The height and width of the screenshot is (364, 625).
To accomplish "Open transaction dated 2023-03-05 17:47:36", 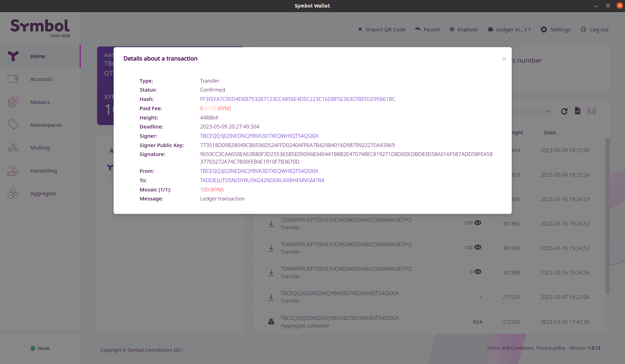I will pos(429,322).
